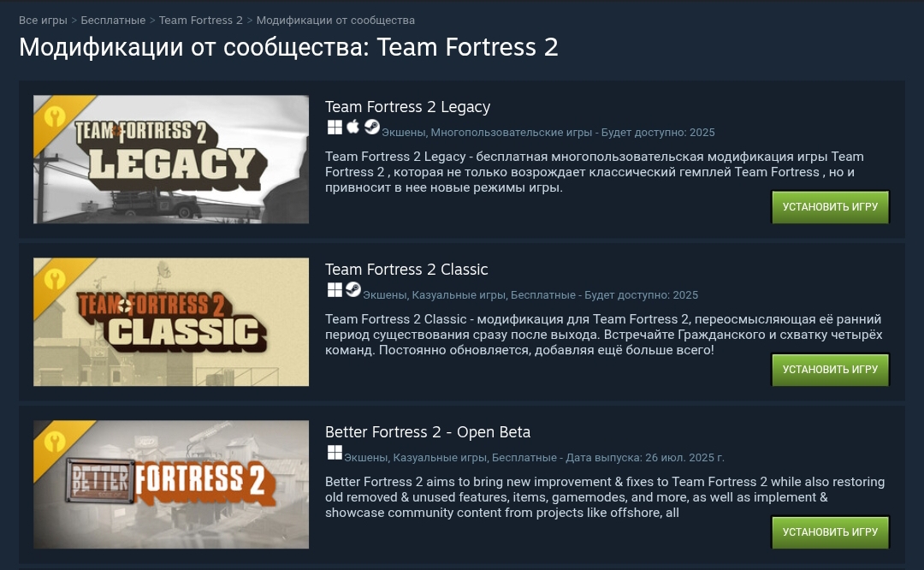
Task: Open the "Все игры" breadcrumb link
Action: (x=43, y=20)
